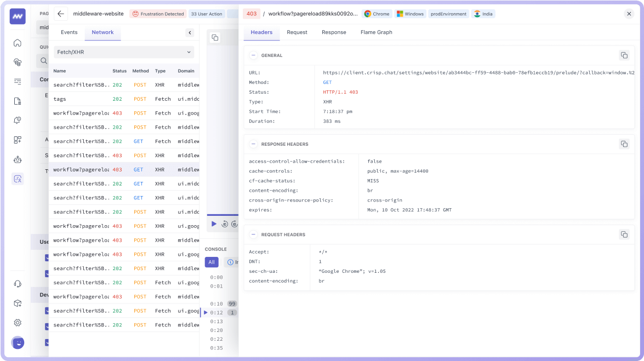Image resolution: width=644 pixels, height=361 pixels.
Task: Select the Home icon in left sidebar
Action: (18, 42)
